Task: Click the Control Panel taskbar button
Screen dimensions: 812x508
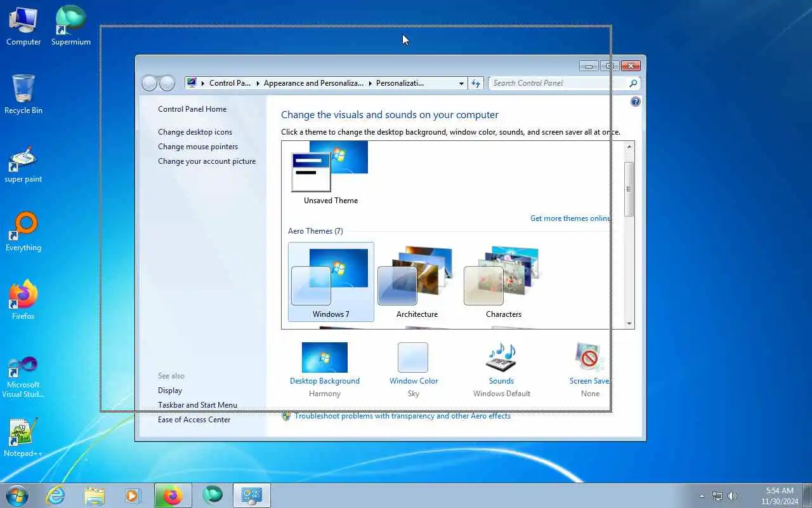Action: [x=252, y=495]
